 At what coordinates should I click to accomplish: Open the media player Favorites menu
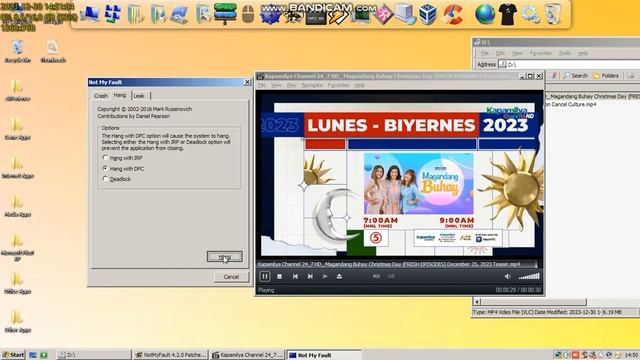click(x=339, y=85)
